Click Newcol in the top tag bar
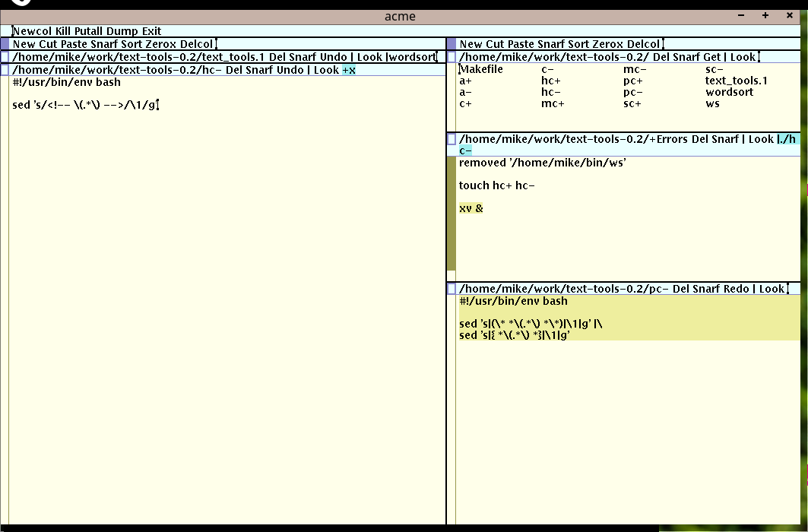Viewport: 808px width, 532px height. (32, 31)
